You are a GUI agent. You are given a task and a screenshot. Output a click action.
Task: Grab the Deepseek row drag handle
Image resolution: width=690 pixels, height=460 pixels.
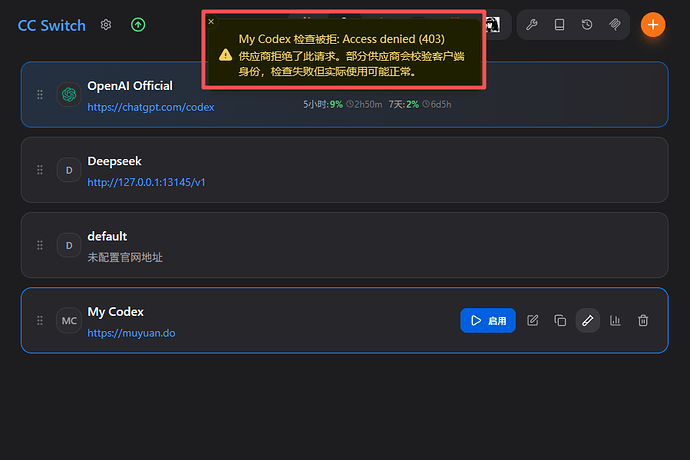pos(40,170)
